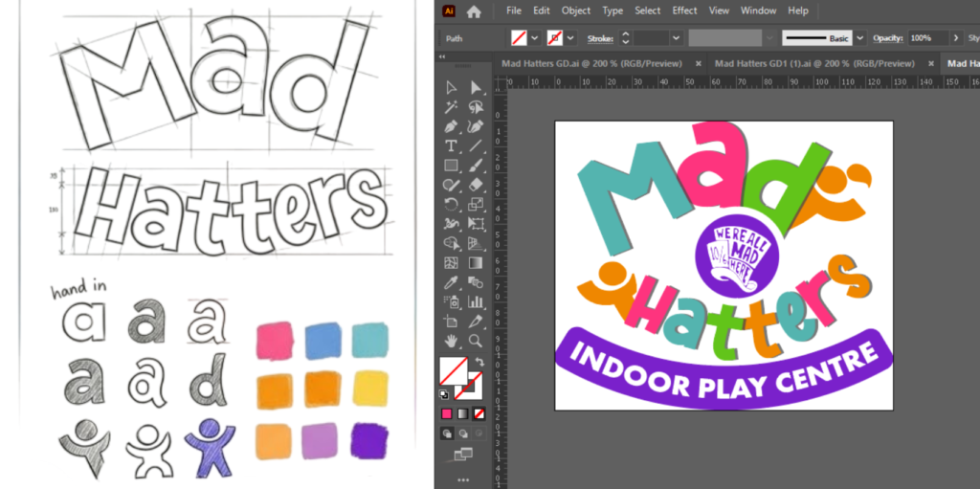Screen dimensions: 980x489
Task: Select the Pen tool
Action: (451, 126)
